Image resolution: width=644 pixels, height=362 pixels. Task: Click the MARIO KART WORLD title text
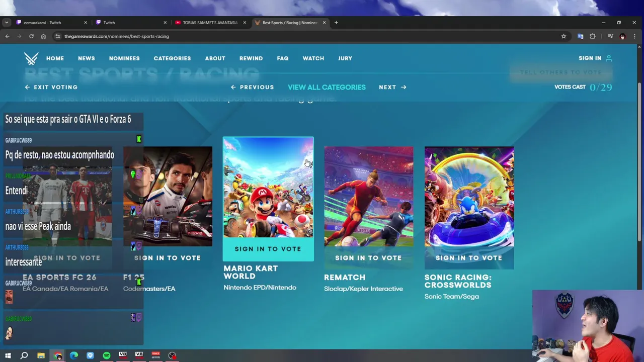pos(251,272)
